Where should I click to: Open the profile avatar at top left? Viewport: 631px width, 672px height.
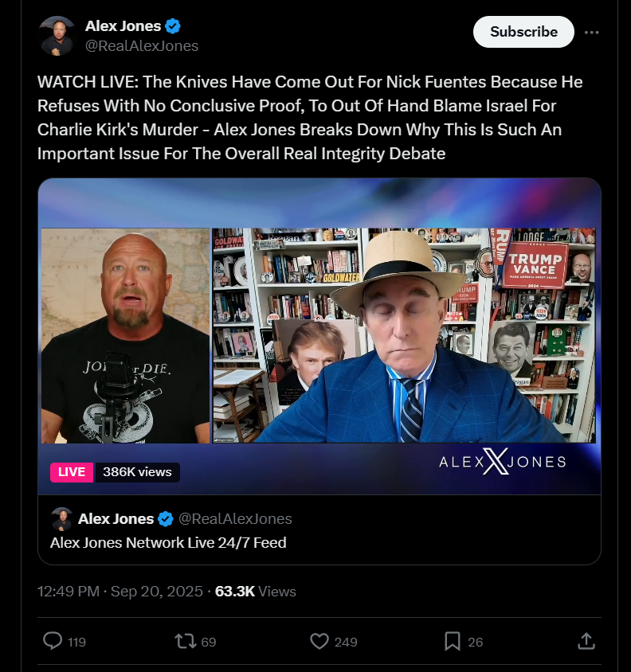click(57, 36)
